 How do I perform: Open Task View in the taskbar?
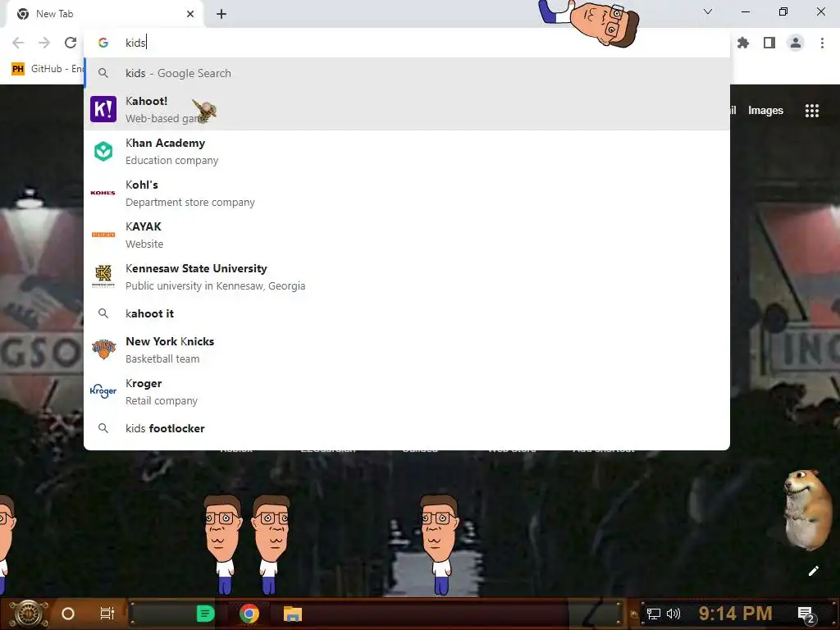coord(107,614)
